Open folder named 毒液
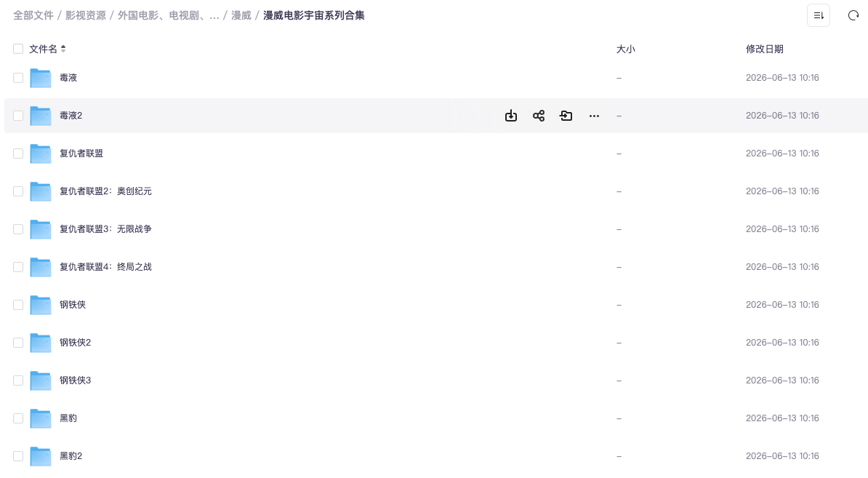Image resolution: width=868 pixels, height=478 pixels. pyautogui.click(x=68, y=78)
